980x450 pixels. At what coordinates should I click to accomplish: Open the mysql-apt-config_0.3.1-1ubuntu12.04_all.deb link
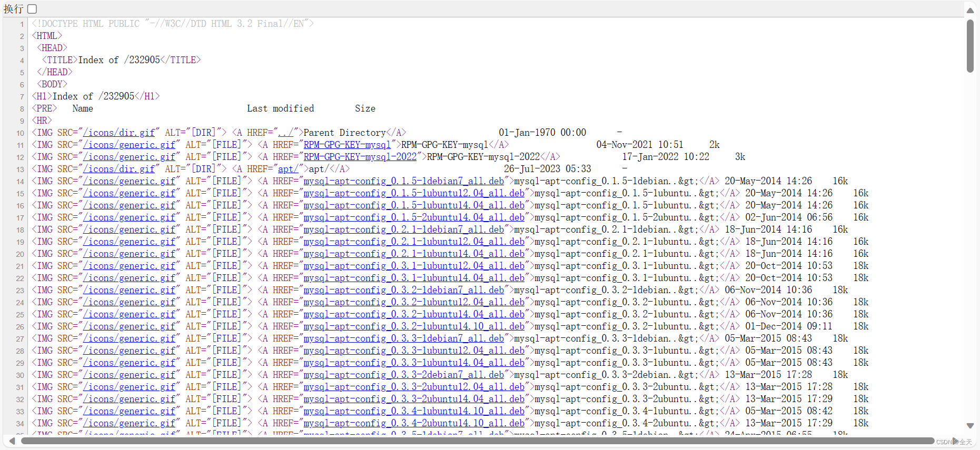click(x=414, y=266)
